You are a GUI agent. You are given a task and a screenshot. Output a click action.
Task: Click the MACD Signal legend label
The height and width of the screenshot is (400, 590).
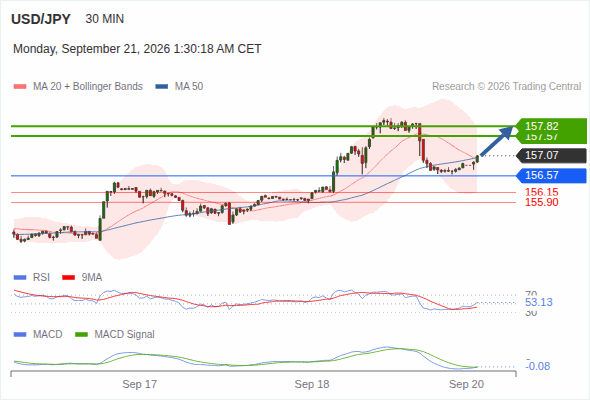(x=125, y=335)
